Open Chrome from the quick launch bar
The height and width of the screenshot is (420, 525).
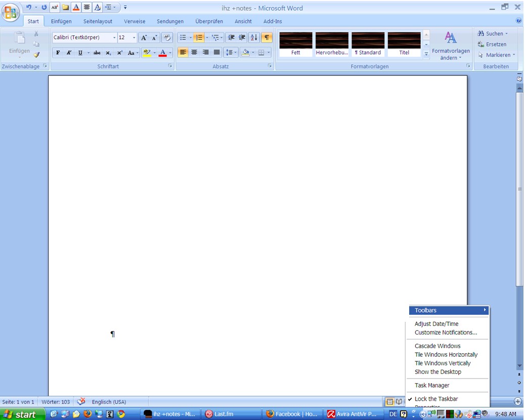[x=121, y=414]
